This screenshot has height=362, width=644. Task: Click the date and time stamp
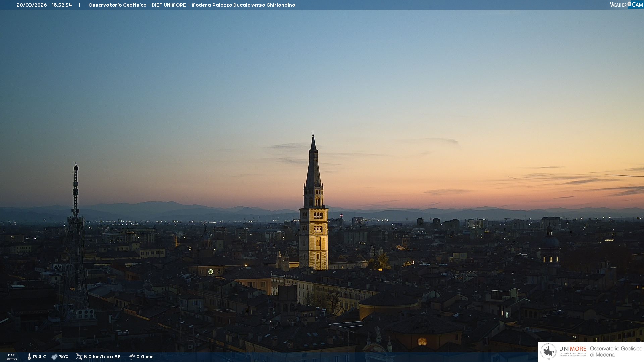[x=44, y=5]
